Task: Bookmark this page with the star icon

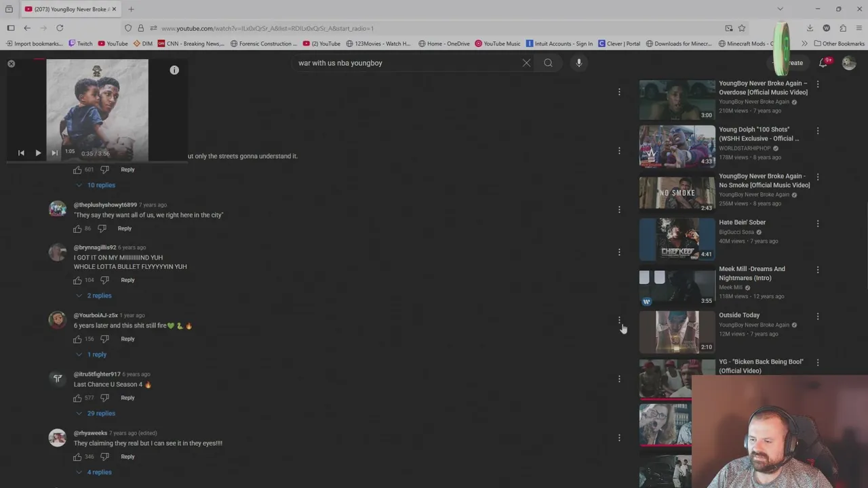Action: click(742, 28)
